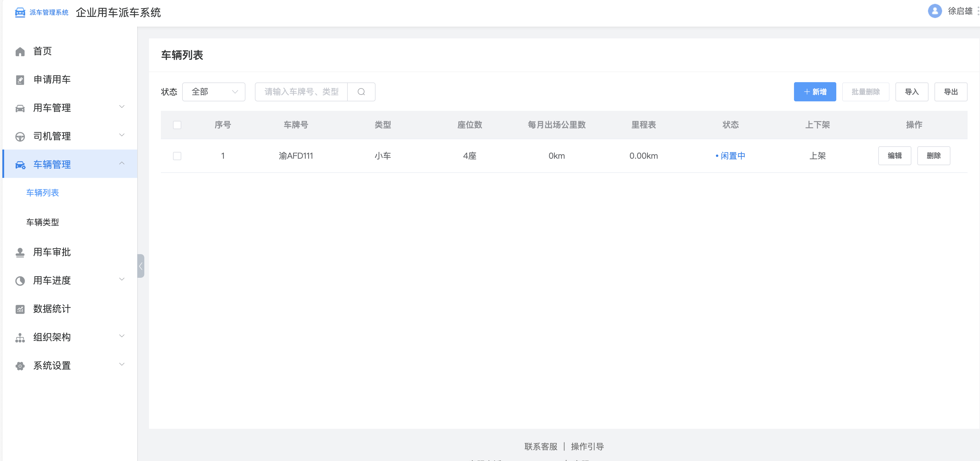Click the 派车管理系统 logo text
The image size is (980, 461).
49,12
